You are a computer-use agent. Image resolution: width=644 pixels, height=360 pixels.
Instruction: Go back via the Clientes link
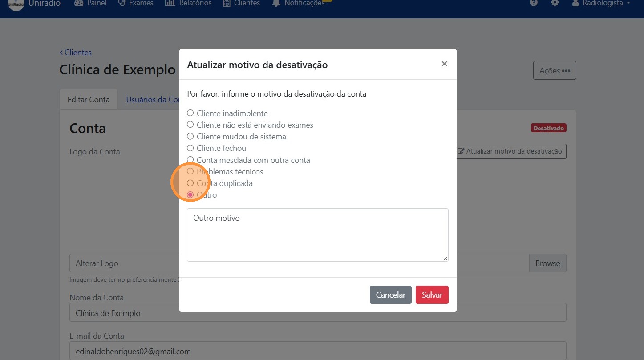(76, 52)
